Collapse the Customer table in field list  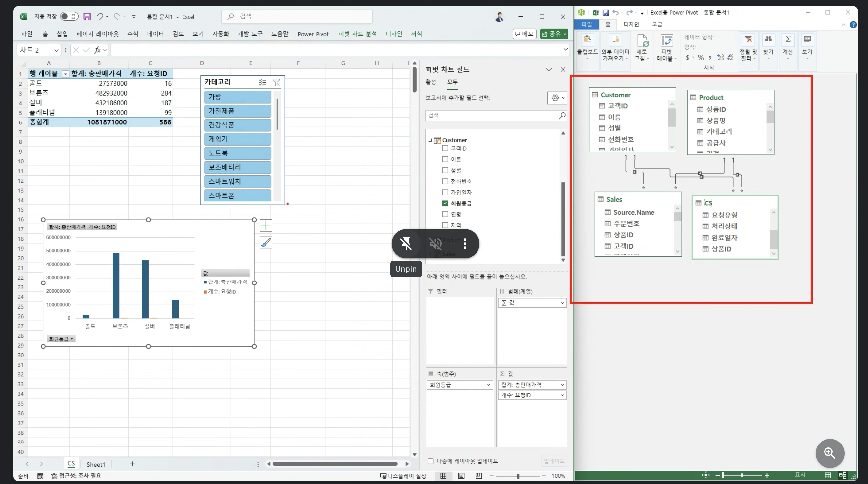(x=430, y=140)
